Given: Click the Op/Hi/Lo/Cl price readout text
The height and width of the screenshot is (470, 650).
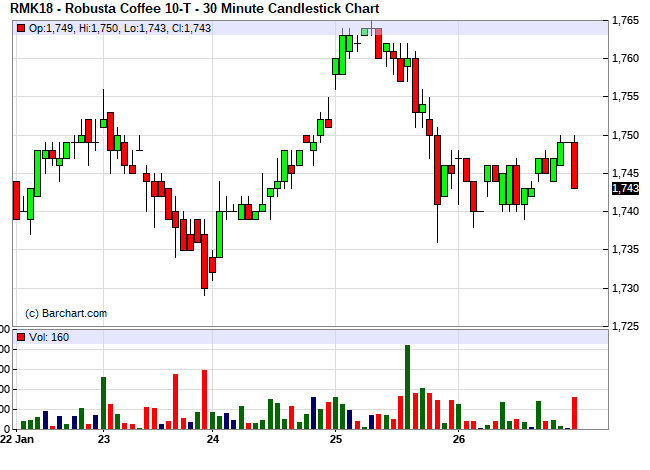Looking at the screenshot, I should 120,28.
